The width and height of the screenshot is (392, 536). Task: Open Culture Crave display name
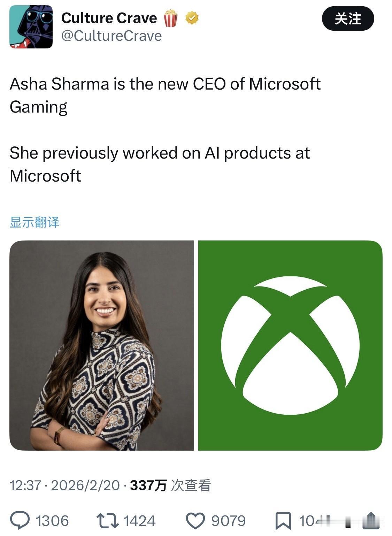(x=109, y=18)
